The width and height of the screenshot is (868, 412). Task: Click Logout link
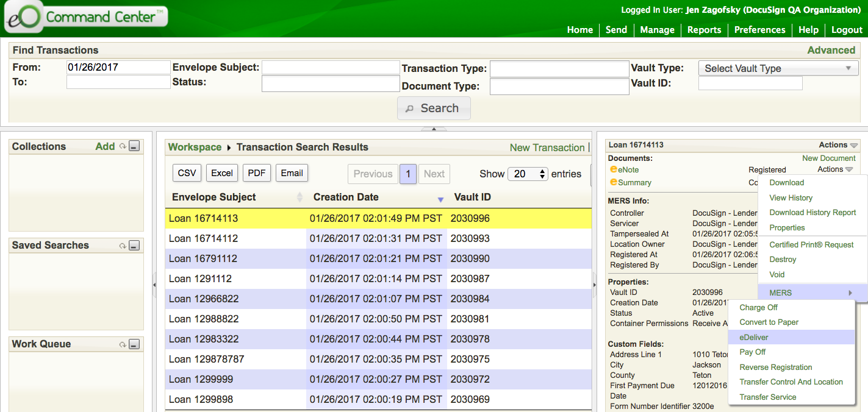(x=847, y=29)
